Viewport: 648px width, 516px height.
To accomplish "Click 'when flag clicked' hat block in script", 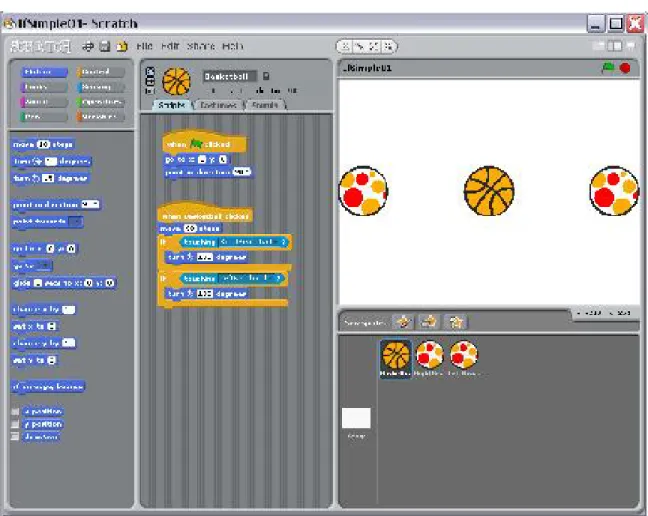I will [x=204, y=143].
